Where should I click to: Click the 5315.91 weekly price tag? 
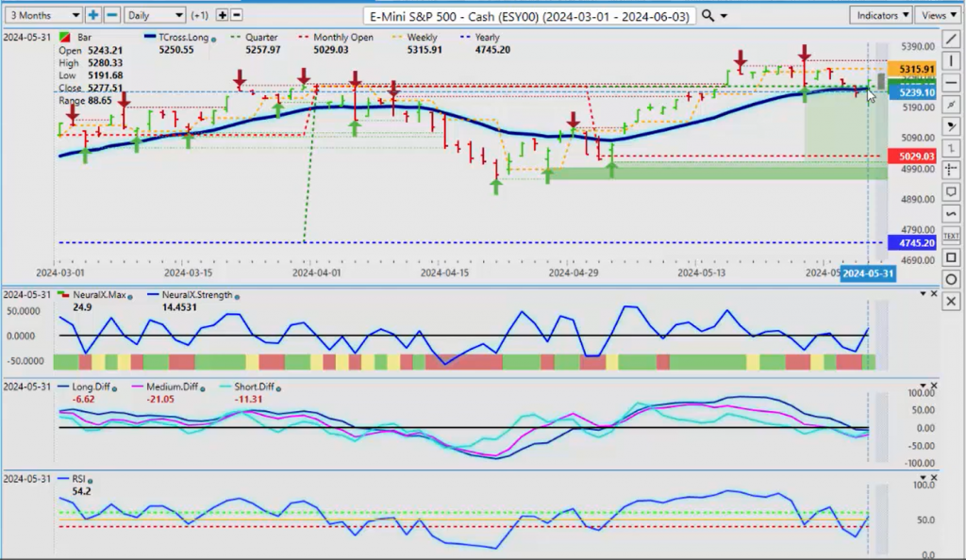point(912,69)
